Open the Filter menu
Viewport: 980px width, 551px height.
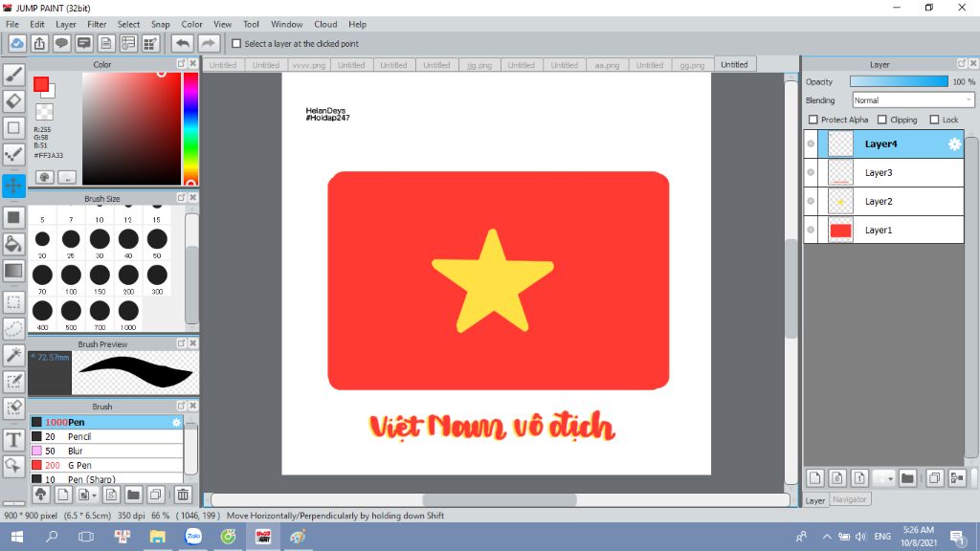(97, 24)
